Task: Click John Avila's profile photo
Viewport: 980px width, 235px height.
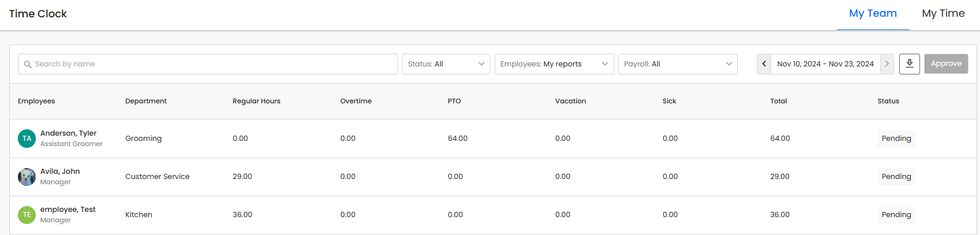Action: coord(27,177)
